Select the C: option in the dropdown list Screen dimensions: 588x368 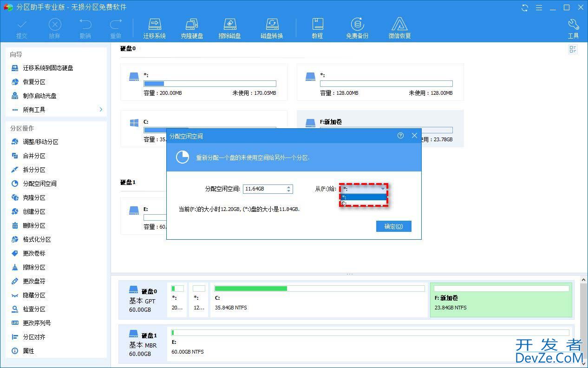(364, 204)
